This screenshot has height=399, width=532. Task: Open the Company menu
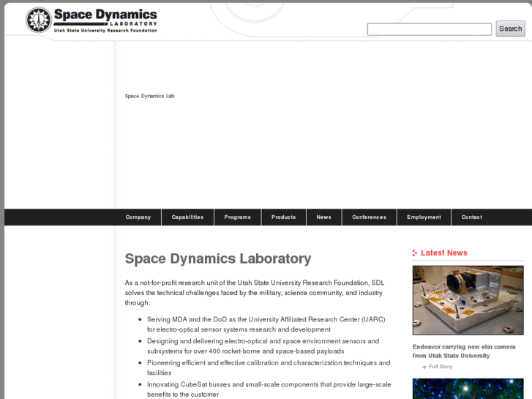(138, 217)
